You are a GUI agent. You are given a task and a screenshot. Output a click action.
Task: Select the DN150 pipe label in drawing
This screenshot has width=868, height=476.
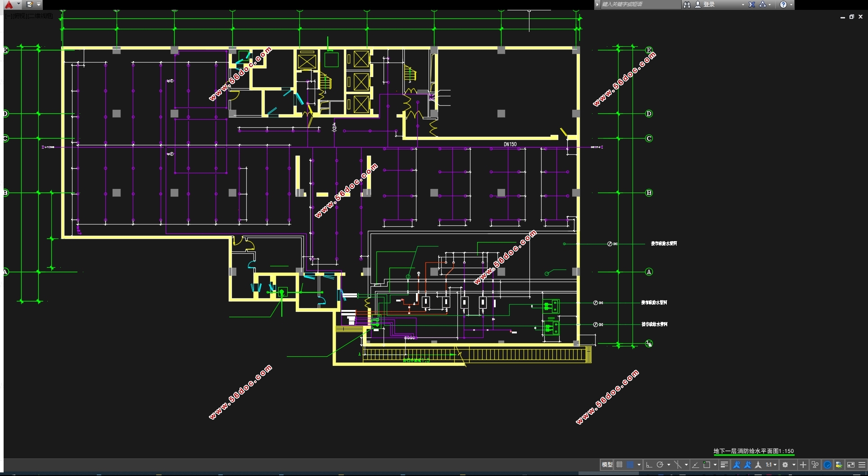(510, 144)
